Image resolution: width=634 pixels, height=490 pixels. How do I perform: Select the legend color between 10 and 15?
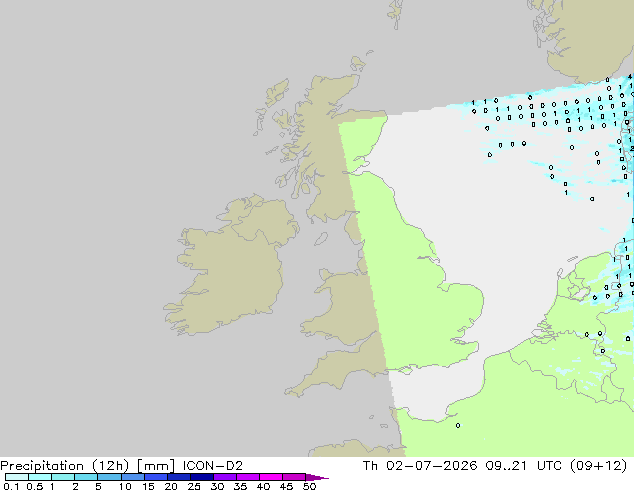point(133,477)
